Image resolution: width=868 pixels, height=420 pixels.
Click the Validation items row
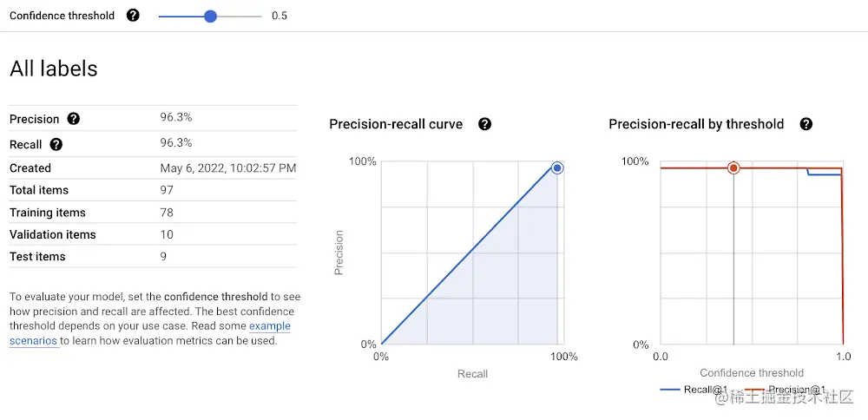(x=153, y=234)
